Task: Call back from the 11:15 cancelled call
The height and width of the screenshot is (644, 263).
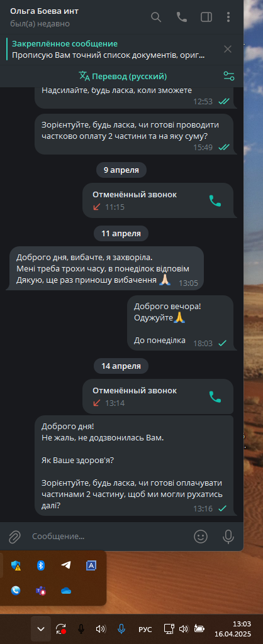Action: coord(215,200)
